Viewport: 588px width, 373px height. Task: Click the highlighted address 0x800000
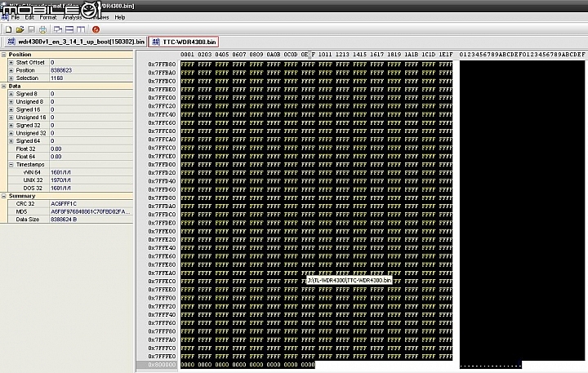162,364
